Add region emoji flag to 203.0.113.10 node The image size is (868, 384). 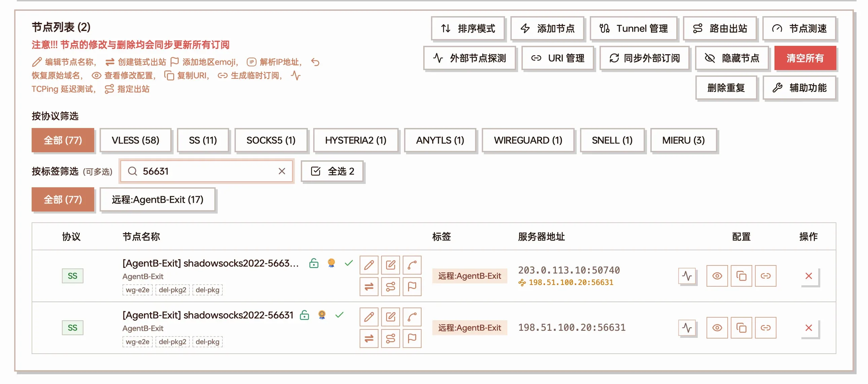click(x=412, y=286)
